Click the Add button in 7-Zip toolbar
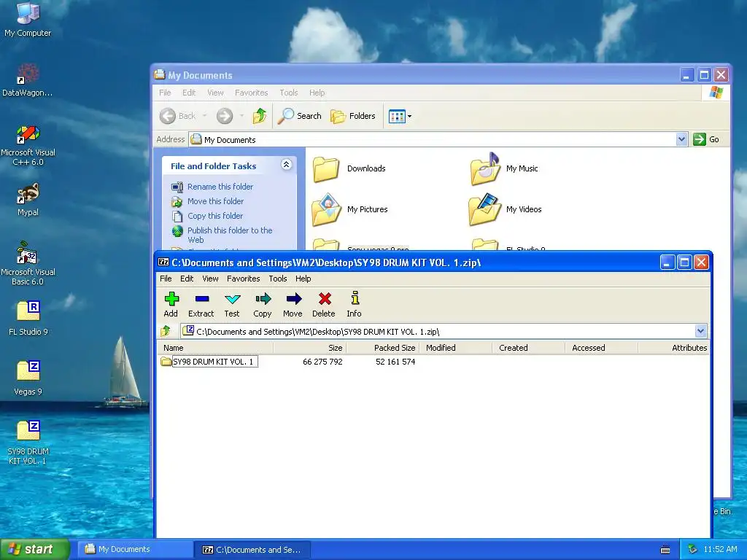747x560 pixels. [171, 304]
